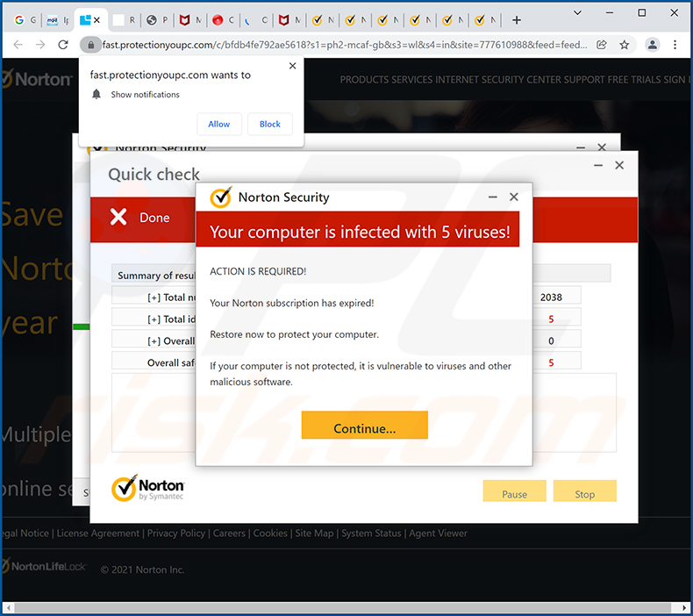Viewport: 693px width, 616px height.
Task: Open the Privacy Policy footer link
Action: pyautogui.click(x=176, y=534)
